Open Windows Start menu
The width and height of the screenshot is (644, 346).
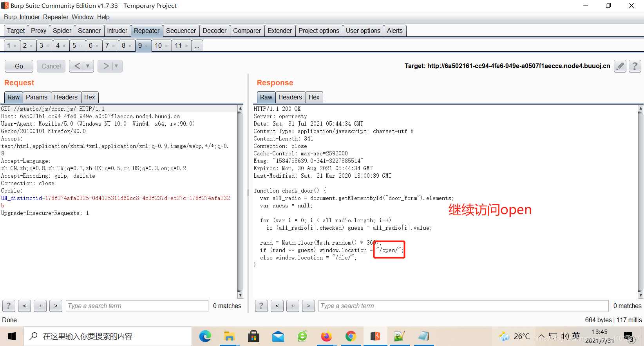(x=12, y=336)
